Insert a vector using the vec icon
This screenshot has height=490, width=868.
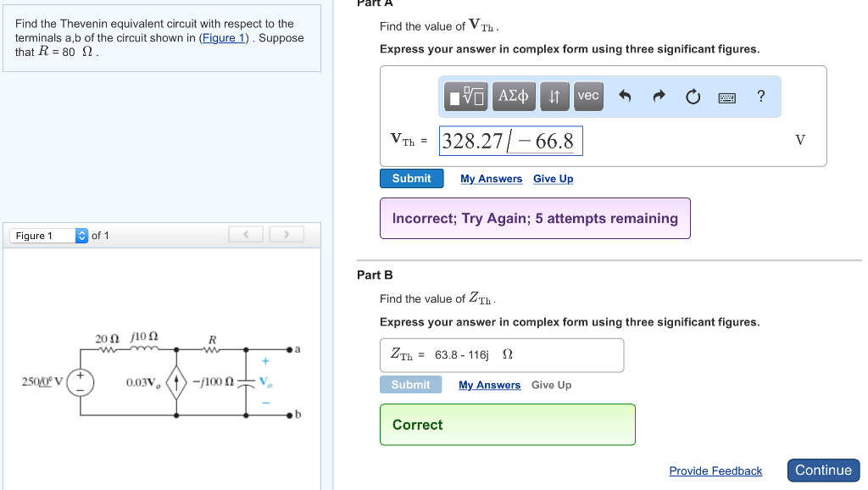coord(588,96)
